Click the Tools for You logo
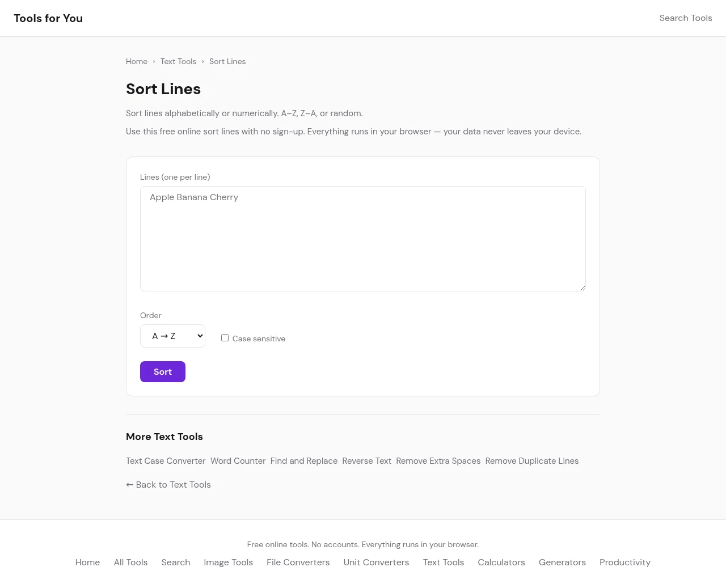Image resolution: width=726 pixels, height=588 pixels. pos(48,18)
